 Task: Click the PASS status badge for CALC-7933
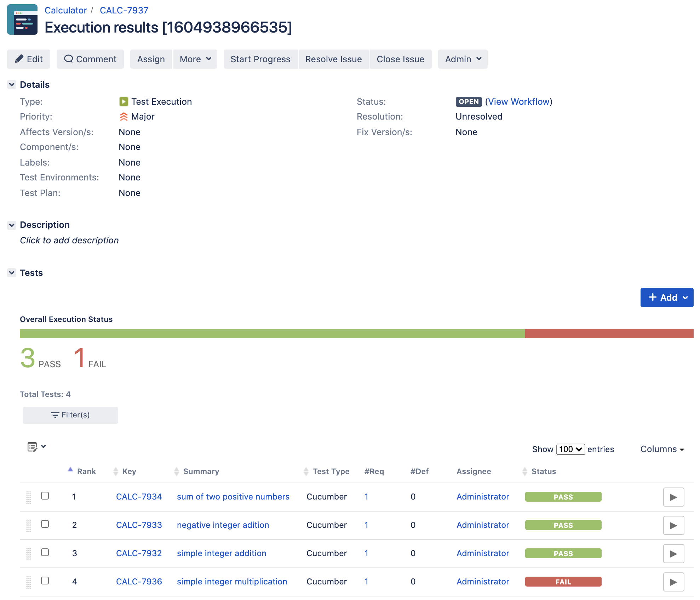(x=563, y=525)
